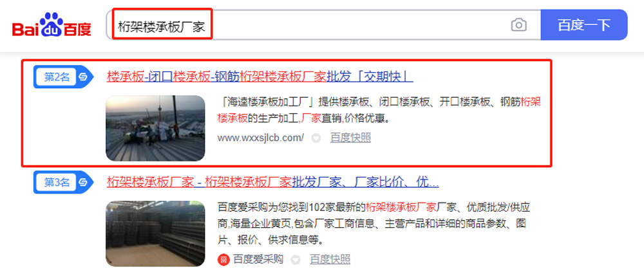Click the swirl icon beside 第3名
This screenshot has height=276, width=644.
(x=83, y=183)
